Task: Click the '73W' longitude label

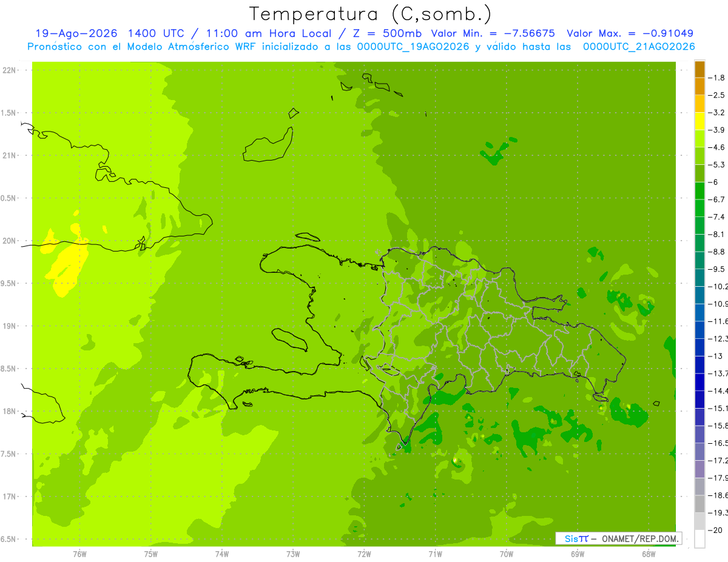Action: (293, 554)
